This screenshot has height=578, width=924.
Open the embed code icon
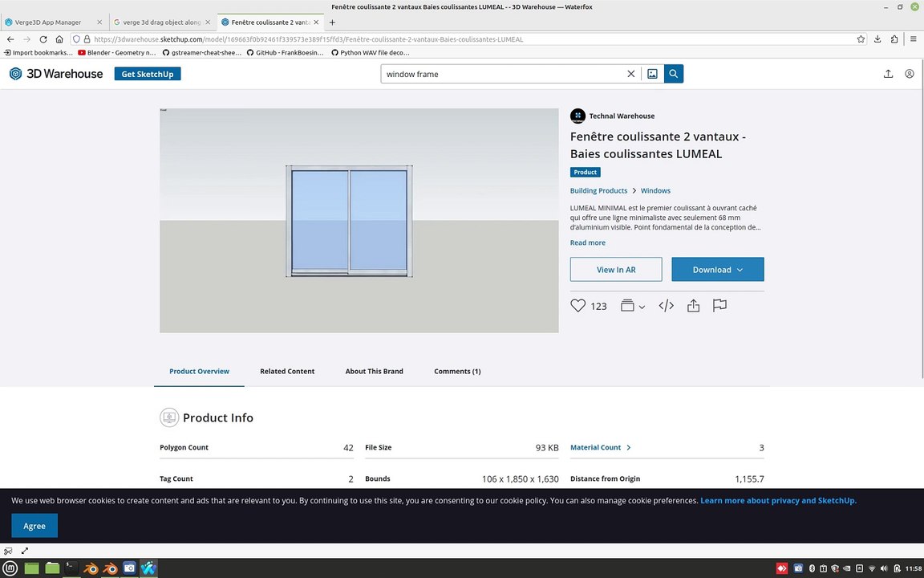[x=666, y=306]
